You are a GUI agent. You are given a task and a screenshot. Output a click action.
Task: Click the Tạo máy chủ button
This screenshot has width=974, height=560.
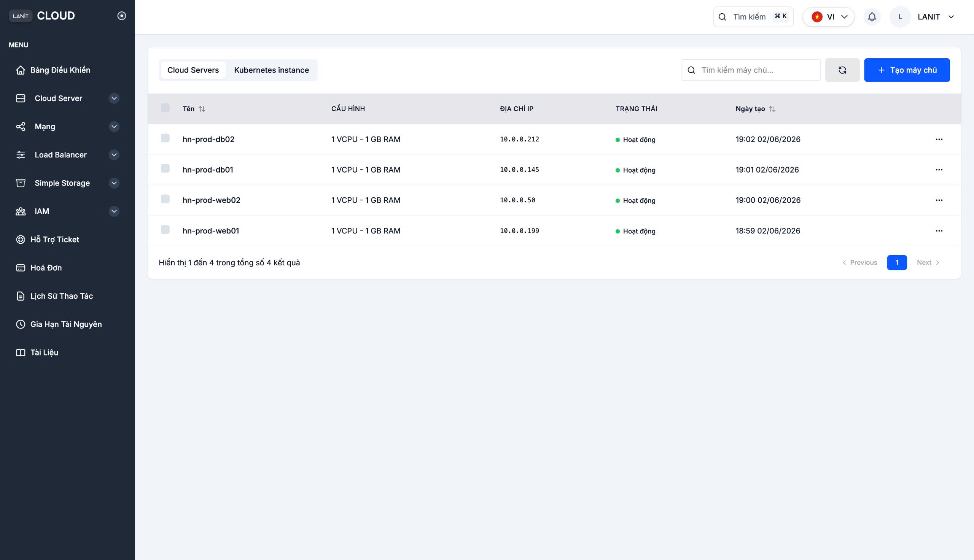click(907, 70)
